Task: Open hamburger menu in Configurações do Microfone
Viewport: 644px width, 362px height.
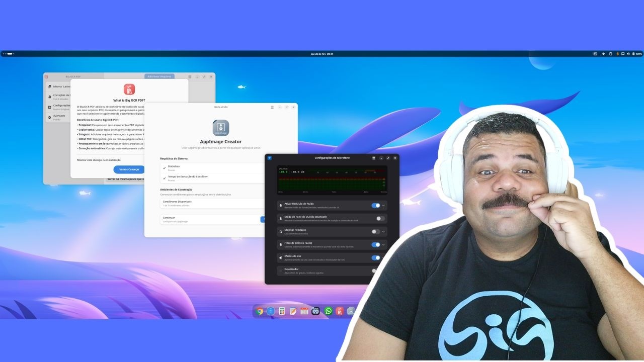Action: 374,158
